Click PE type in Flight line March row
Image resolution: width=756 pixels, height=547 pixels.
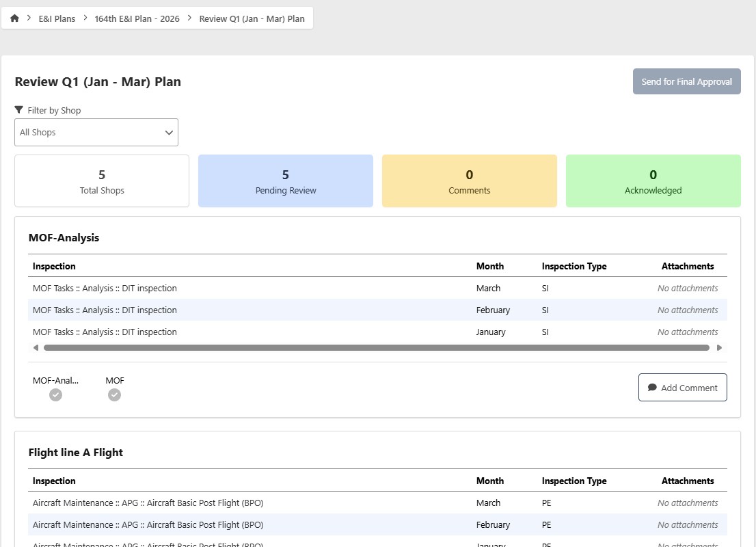click(546, 503)
